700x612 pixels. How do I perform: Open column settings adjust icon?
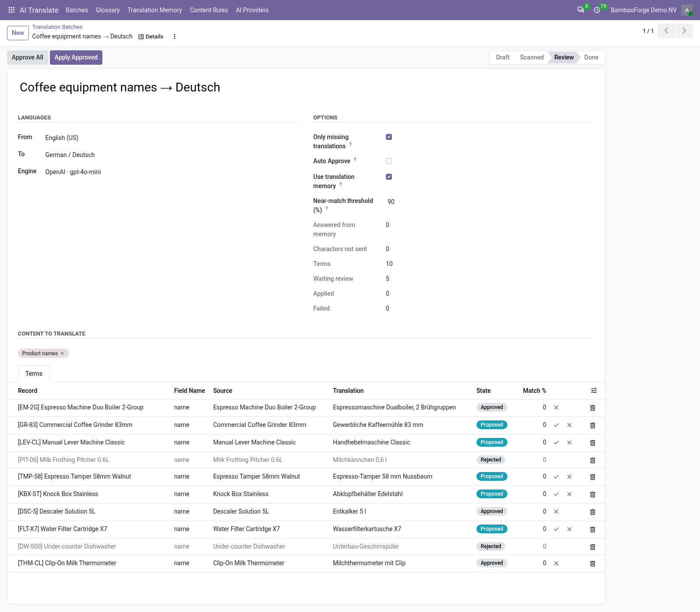pos(594,391)
